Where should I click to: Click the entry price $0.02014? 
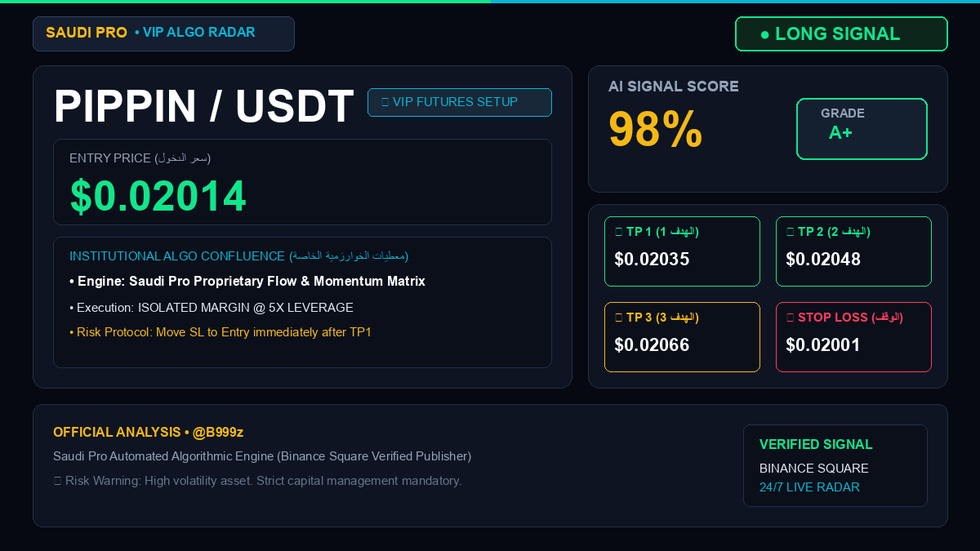pos(158,196)
